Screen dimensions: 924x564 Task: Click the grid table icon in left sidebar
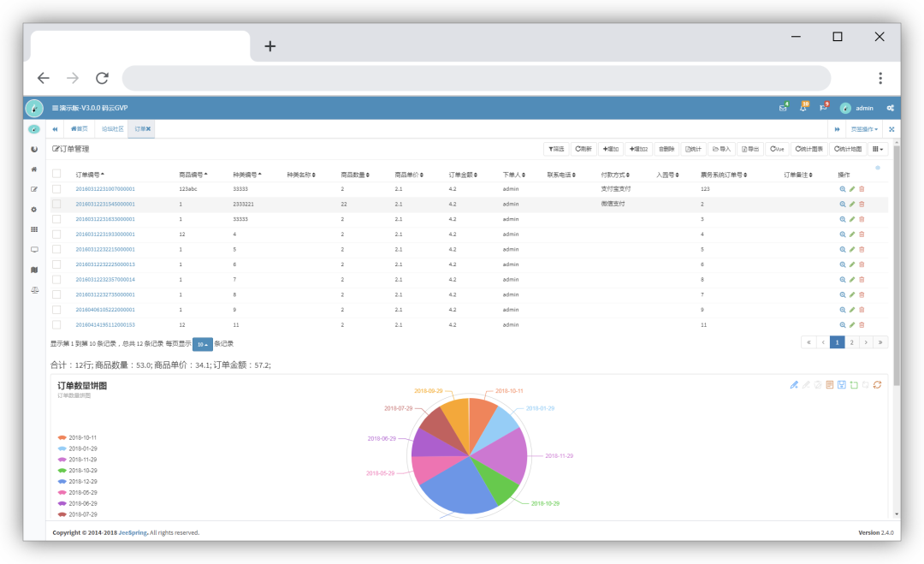point(34,229)
